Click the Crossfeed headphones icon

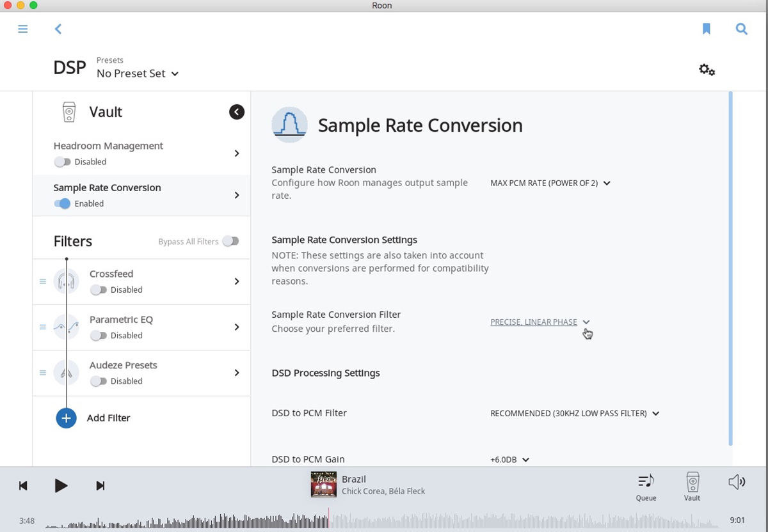[x=67, y=281]
